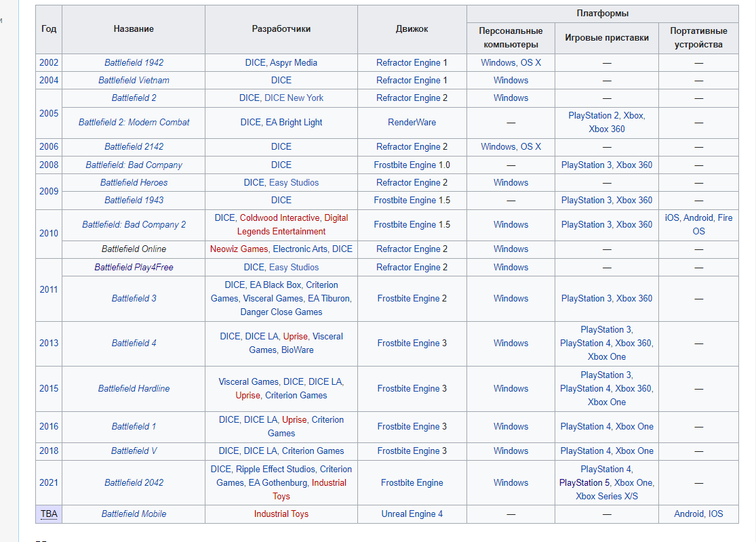Click the 2016 year link

click(x=49, y=427)
